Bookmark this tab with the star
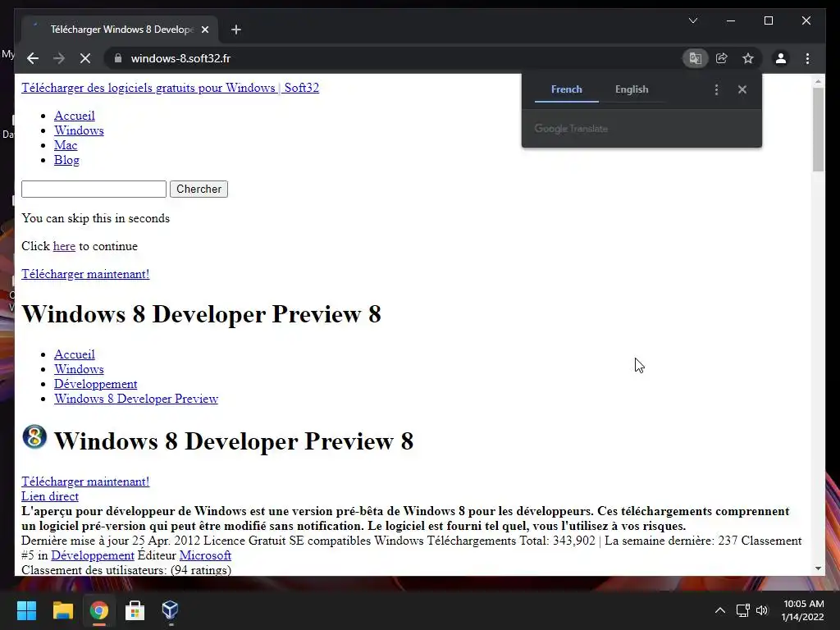This screenshot has width=840, height=630. tap(748, 58)
